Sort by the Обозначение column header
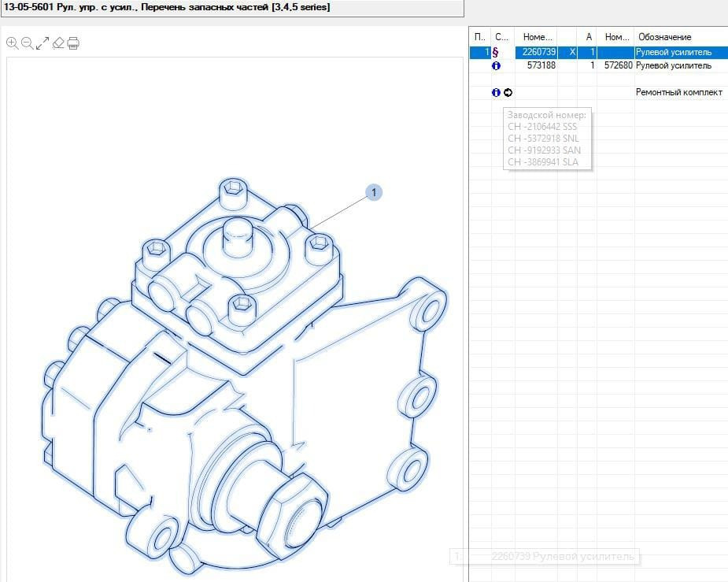Image resolution: width=728 pixels, height=582 pixels. coord(665,37)
